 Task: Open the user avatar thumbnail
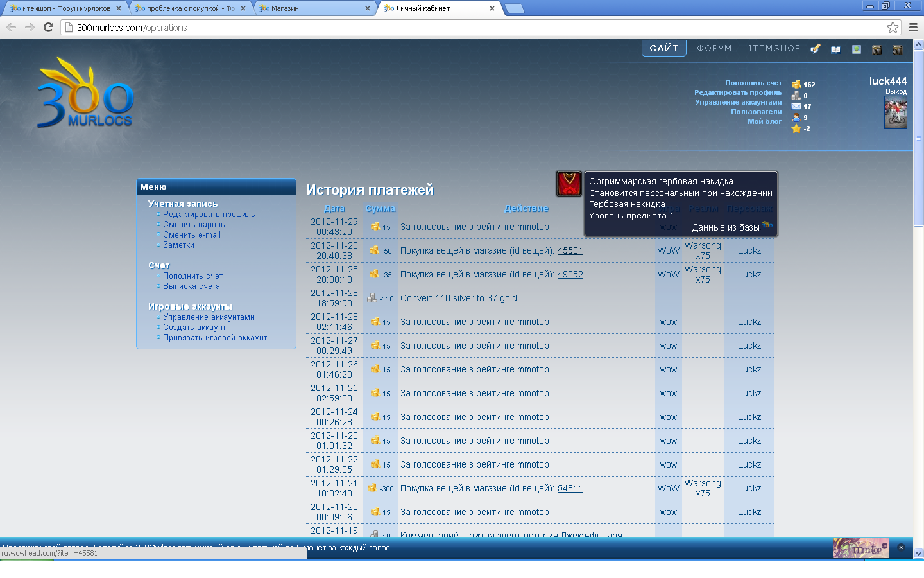pos(896,112)
